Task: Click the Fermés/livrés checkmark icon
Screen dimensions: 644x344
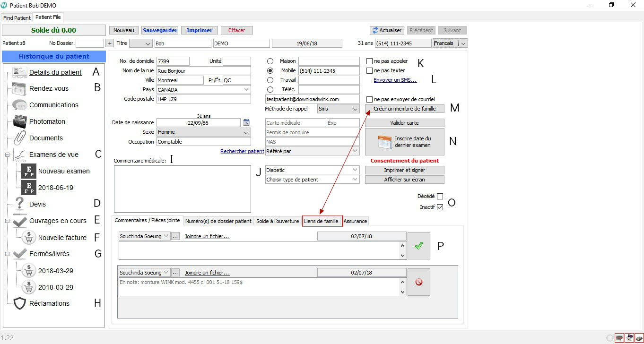Action: 20,254
